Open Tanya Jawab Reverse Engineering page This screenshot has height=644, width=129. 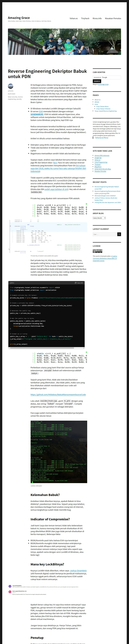[105, 111]
